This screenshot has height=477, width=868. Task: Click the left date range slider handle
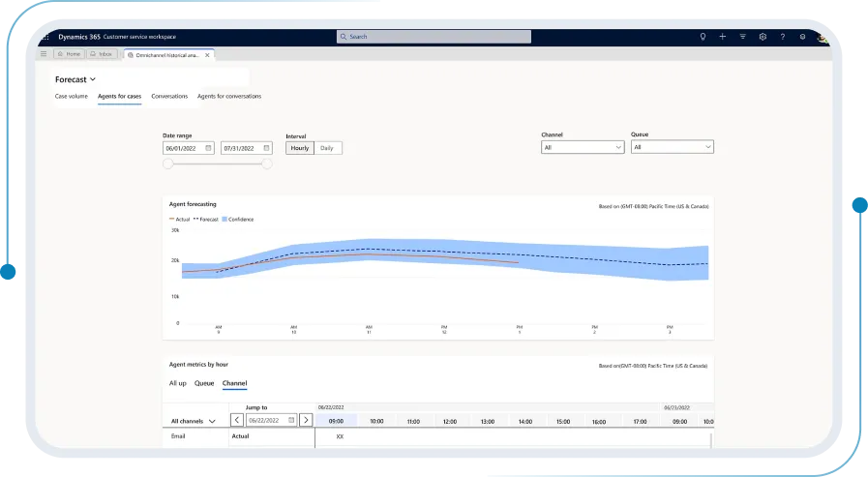pos(168,164)
